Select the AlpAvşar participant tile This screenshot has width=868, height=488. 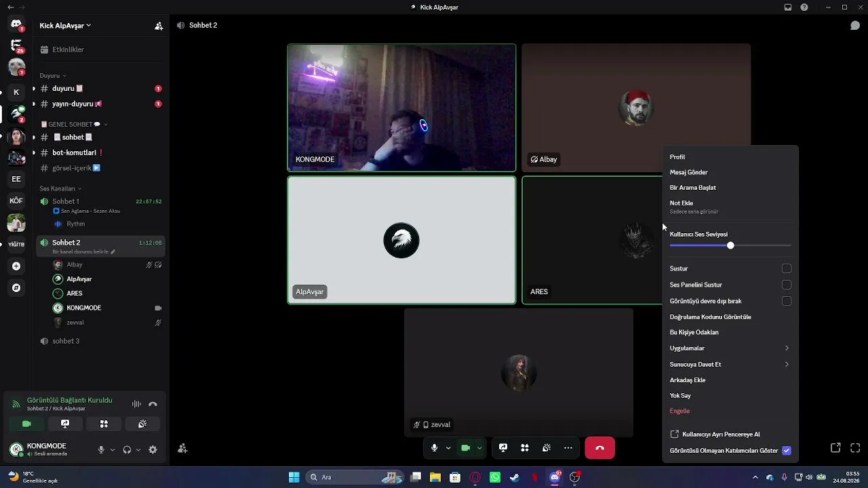tap(401, 240)
